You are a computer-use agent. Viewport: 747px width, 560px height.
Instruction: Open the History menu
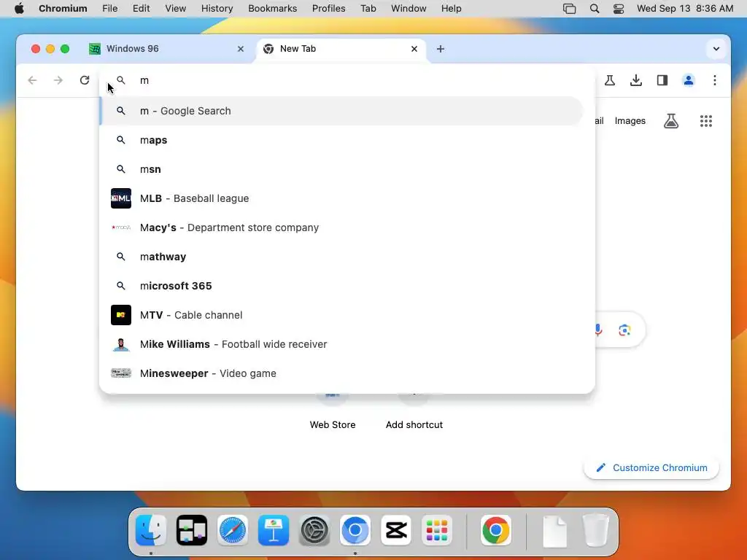tap(217, 9)
